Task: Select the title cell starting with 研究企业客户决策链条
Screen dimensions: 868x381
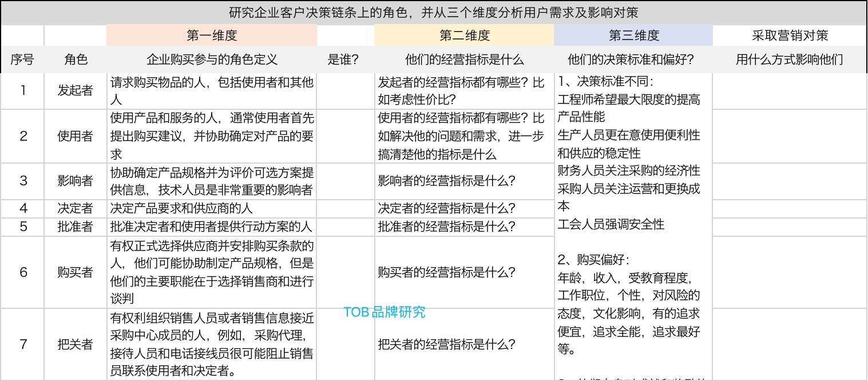Action: (x=434, y=13)
